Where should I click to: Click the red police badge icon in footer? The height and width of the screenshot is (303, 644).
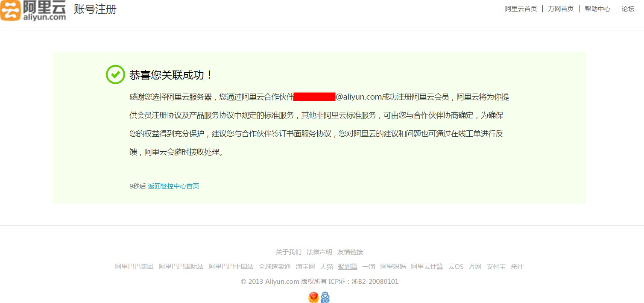(313, 297)
